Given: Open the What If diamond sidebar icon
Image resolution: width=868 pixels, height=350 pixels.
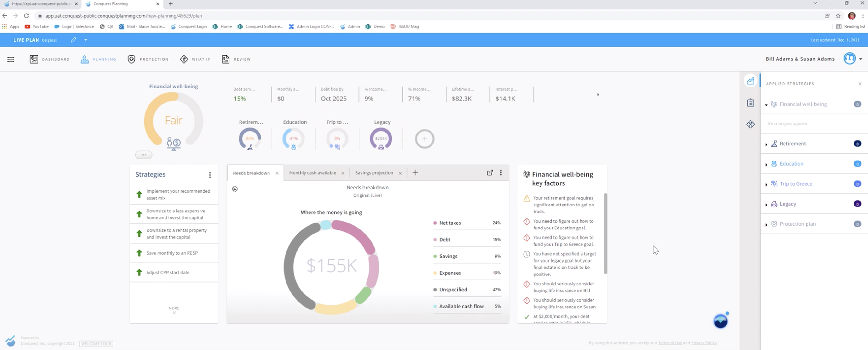Looking at the screenshot, I should coord(750,124).
